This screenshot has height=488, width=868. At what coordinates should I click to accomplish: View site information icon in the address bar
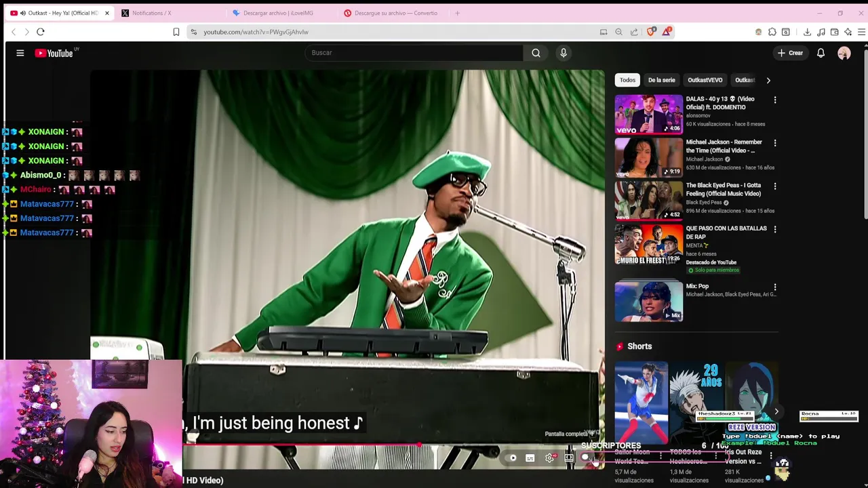tap(194, 32)
